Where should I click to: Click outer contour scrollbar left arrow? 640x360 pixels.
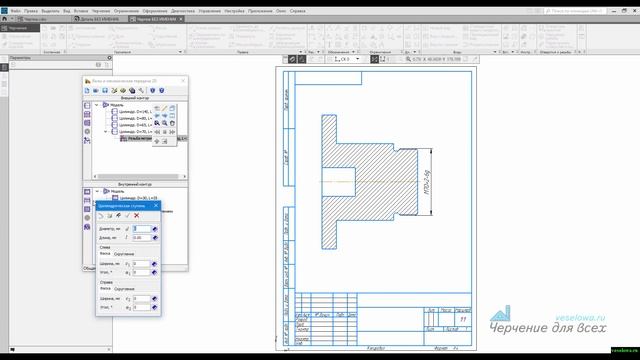(95, 176)
